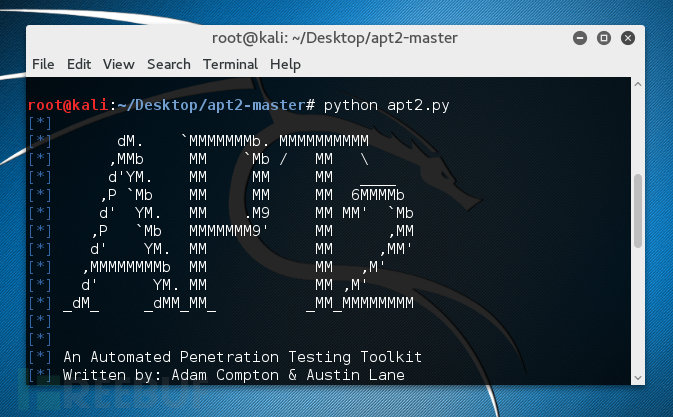The height and width of the screenshot is (417, 673).
Task: Click the `MMMMMMMb. banner text
Action: (224, 141)
